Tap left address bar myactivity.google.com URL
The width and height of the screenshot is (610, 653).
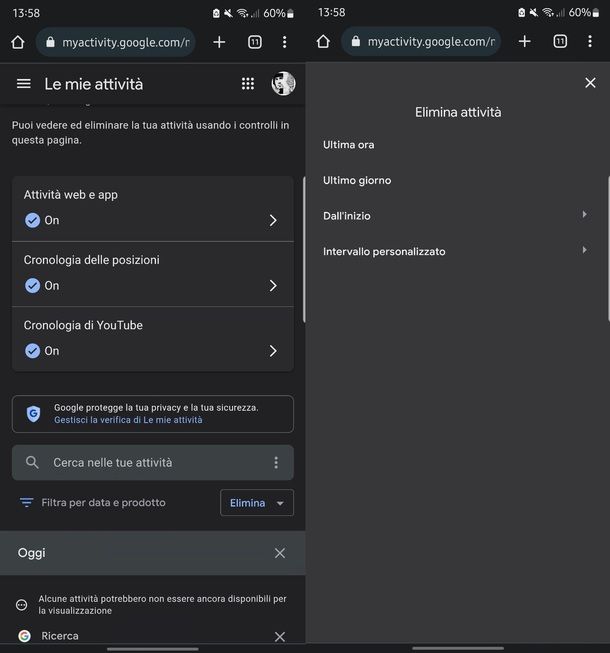(126, 42)
